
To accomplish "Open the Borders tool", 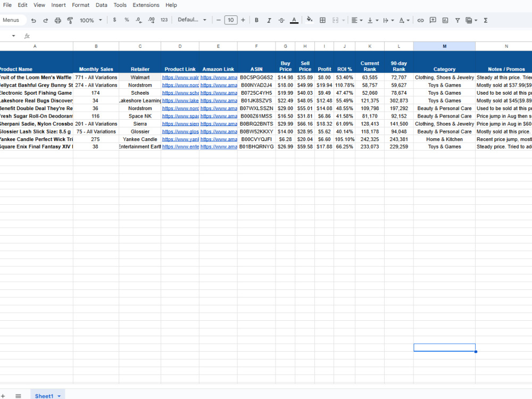I will (323, 20).
